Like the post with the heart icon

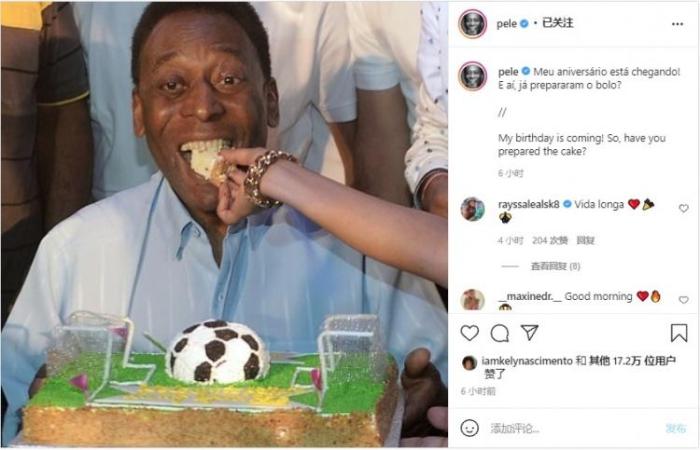(x=470, y=333)
